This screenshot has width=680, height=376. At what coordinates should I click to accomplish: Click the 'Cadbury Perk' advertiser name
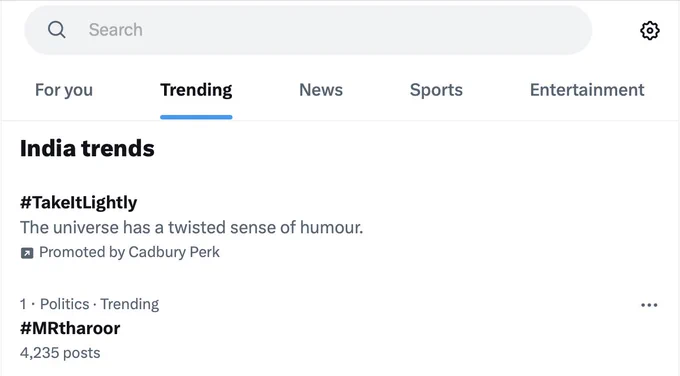point(174,252)
